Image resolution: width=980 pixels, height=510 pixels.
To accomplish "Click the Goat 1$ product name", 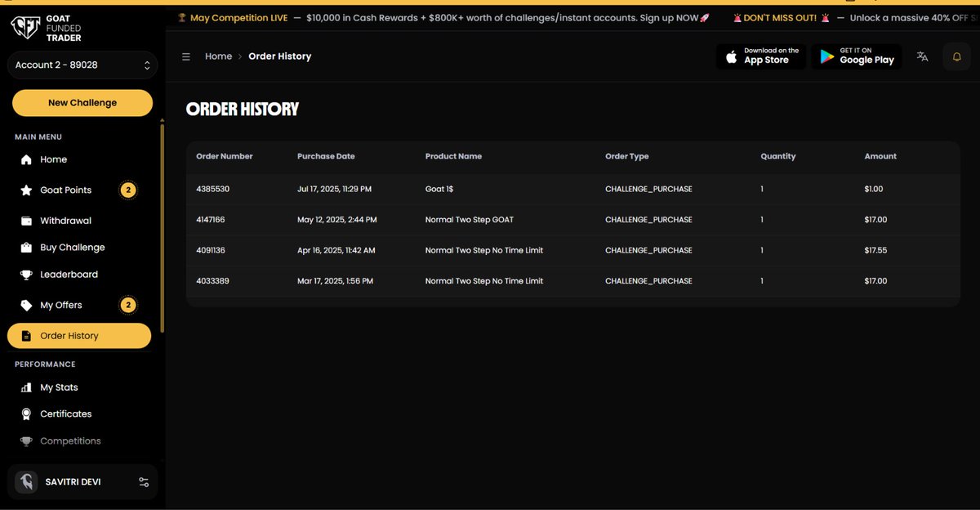I will click(439, 189).
